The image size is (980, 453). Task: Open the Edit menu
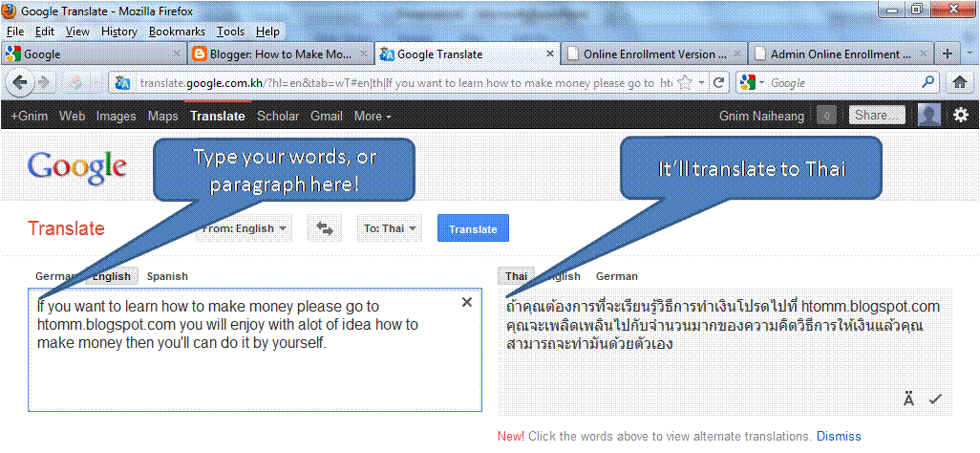tap(44, 32)
